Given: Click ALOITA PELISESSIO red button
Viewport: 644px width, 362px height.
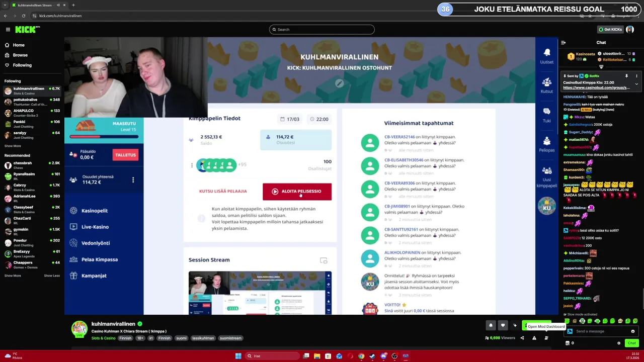Looking at the screenshot, I should 297,192.
